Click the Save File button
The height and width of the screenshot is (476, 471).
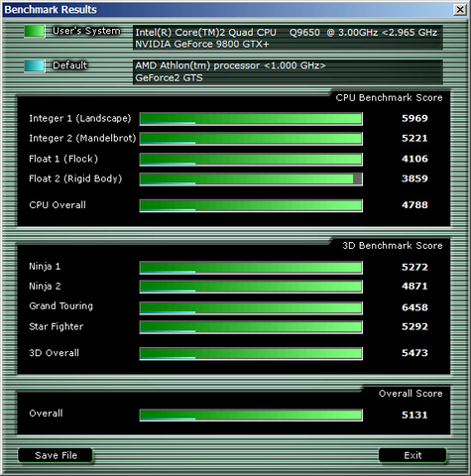pos(56,455)
